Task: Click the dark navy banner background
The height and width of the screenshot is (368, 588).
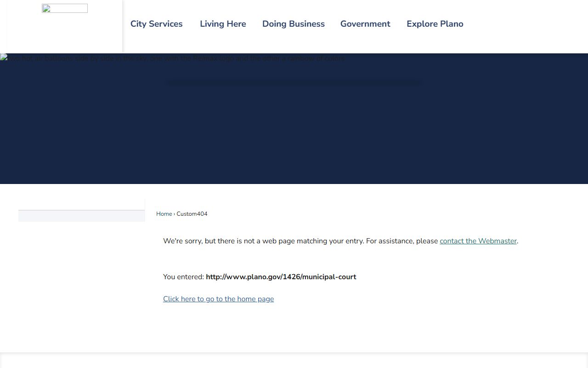Action: coord(294,138)
